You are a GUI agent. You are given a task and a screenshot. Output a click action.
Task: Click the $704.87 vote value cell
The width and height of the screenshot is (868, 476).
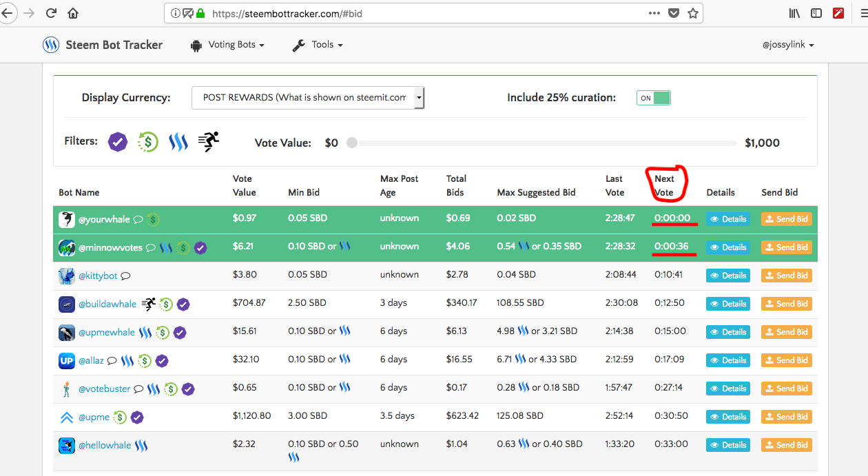tap(249, 303)
